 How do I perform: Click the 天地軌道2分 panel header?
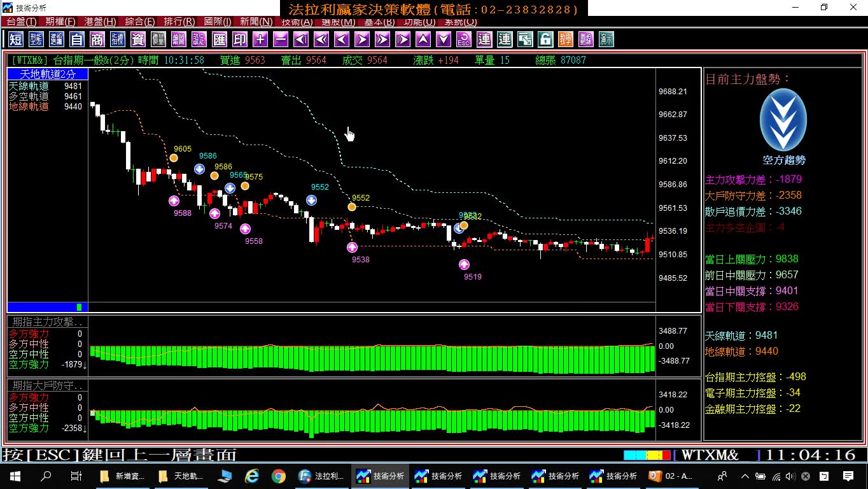pyautogui.click(x=48, y=74)
